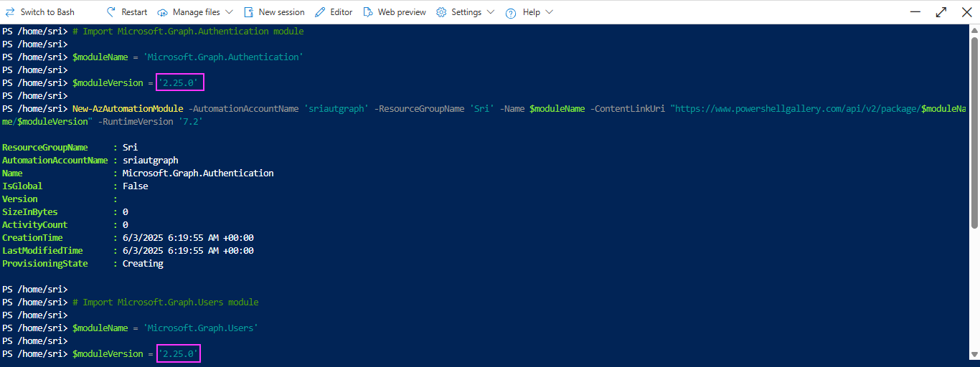
Task: Click the IsGlobal value False
Action: pos(136,186)
